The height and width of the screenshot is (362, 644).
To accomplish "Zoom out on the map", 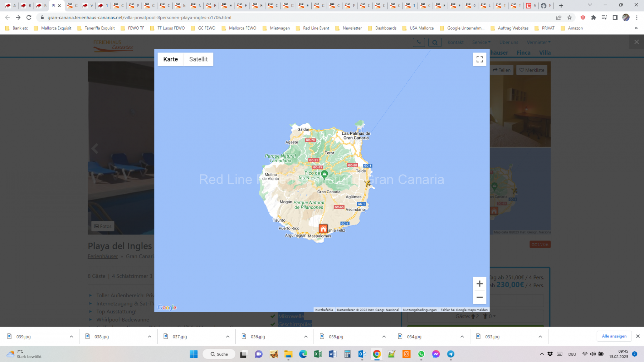I will coord(479,297).
